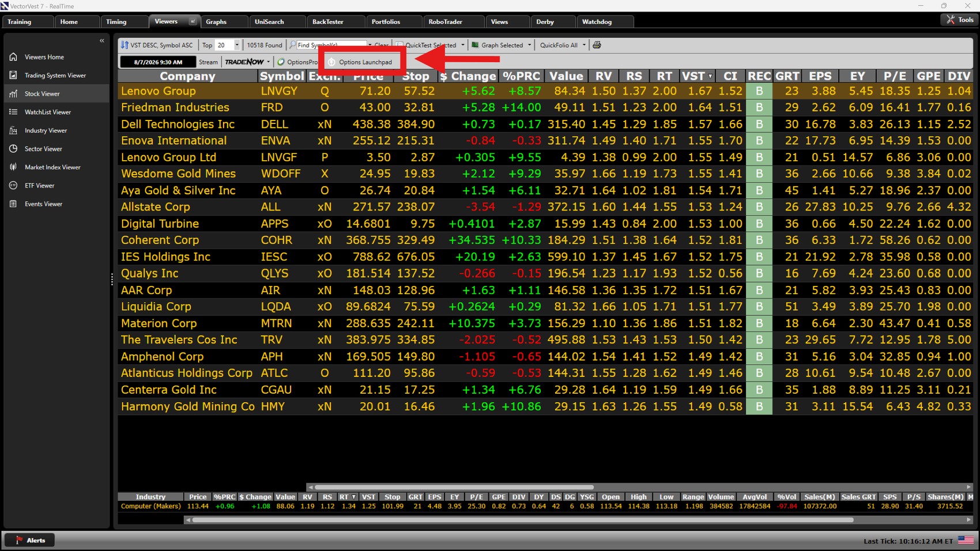Sort by the REC column header
Image resolution: width=980 pixels, height=551 pixels.
coord(759,76)
